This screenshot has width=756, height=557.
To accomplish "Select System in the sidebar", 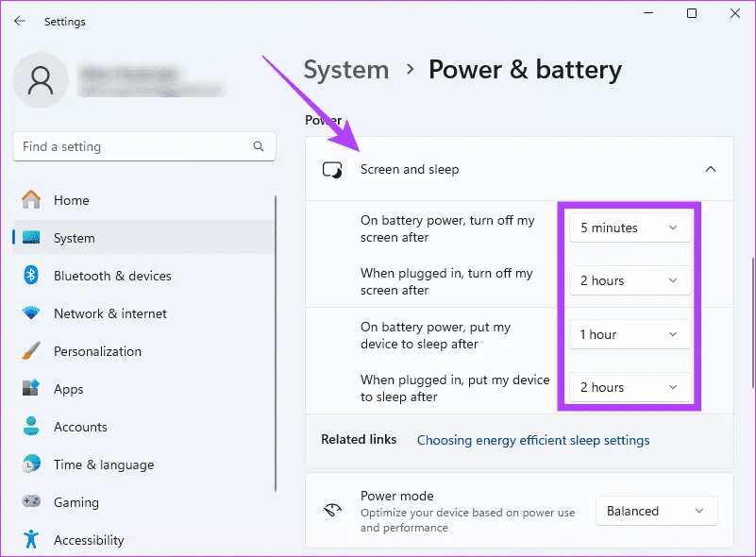I will point(75,238).
